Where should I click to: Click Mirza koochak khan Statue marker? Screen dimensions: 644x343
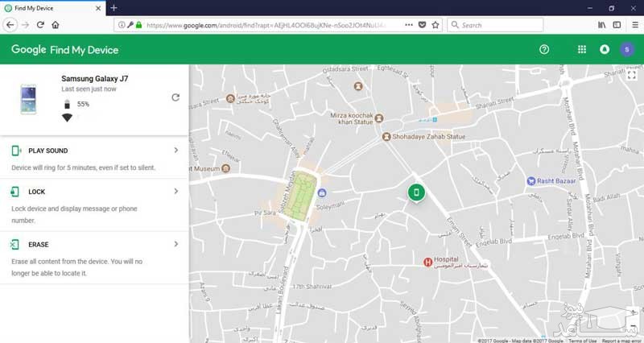point(379,118)
